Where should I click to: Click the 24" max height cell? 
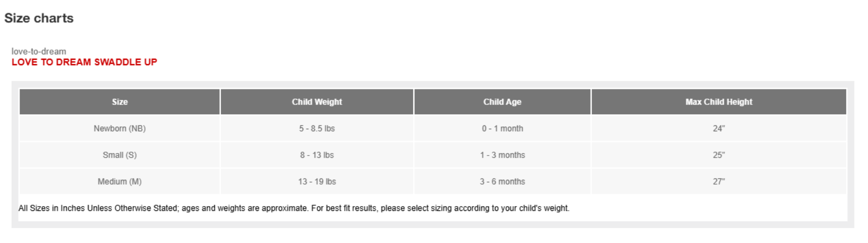point(719,129)
